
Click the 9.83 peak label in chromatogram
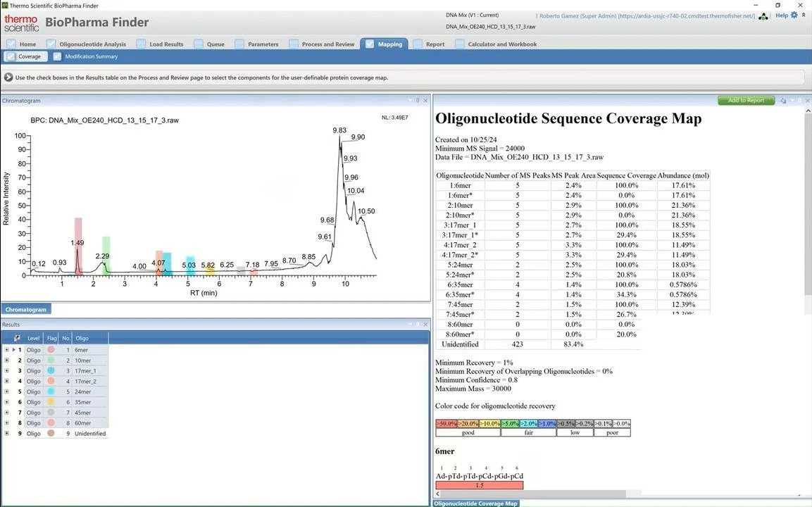point(339,130)
